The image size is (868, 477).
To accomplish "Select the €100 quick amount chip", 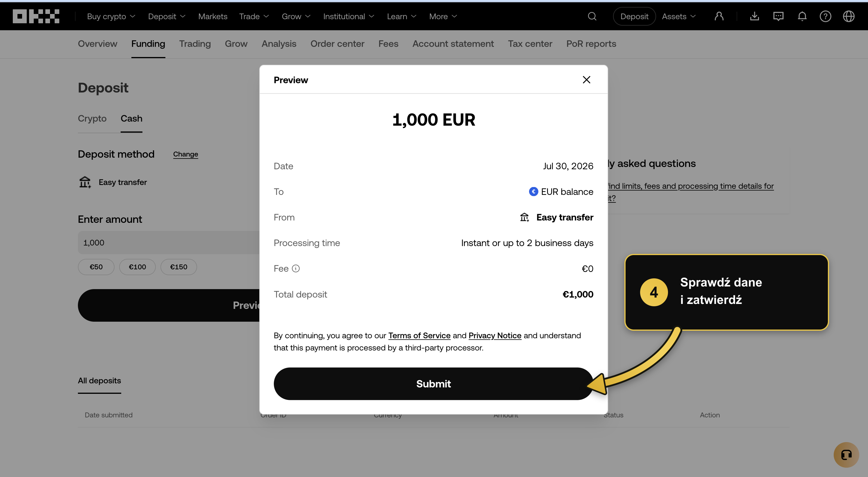I will [137, 267].
